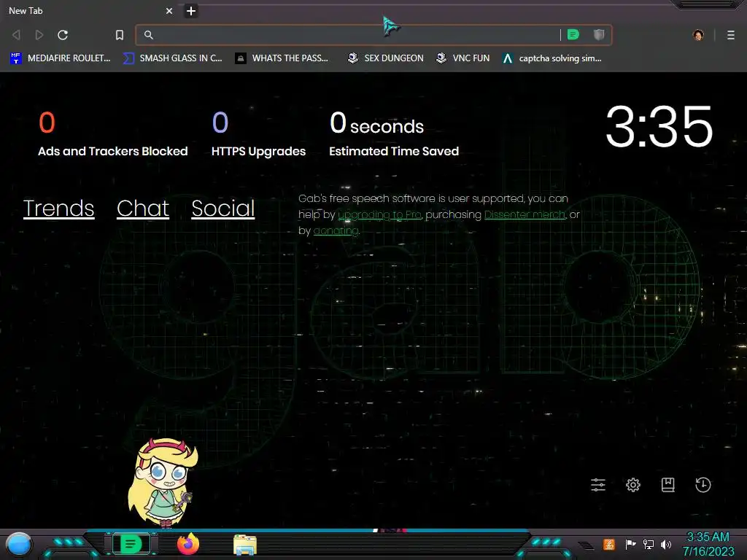Open VNC FUN bookmark
The height and width of the screenshot is (560, 747).
[x=463, y=58]
